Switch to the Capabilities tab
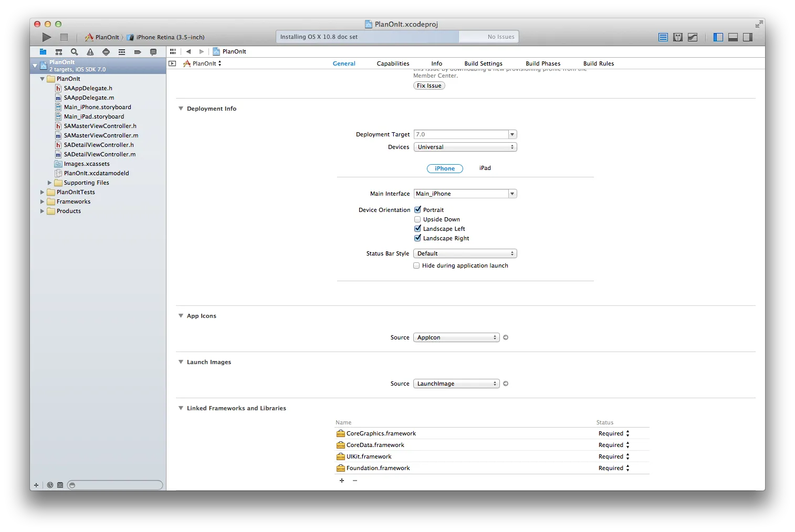Screen dimensions: 795x532 pos(393,63)
